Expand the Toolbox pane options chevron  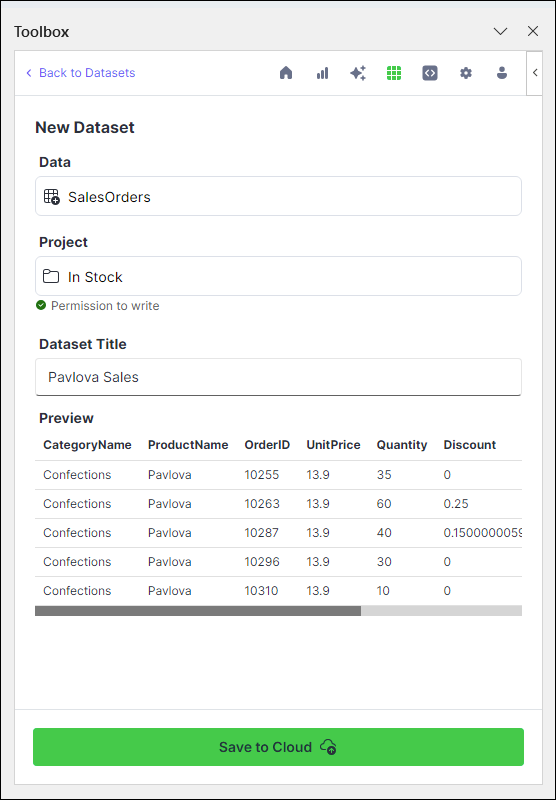click(500, 32)
